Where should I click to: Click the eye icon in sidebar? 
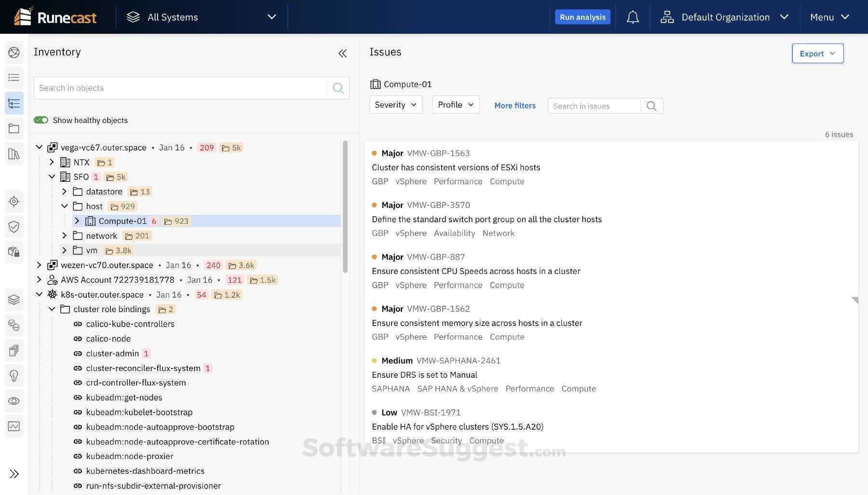pyautogui.click(x=14, y=401)
